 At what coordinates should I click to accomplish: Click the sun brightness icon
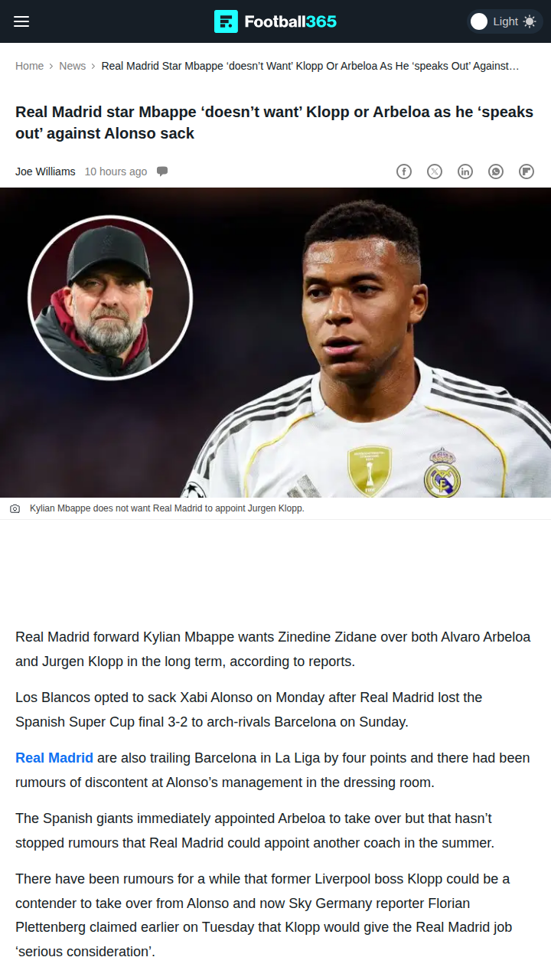(530, 21)
